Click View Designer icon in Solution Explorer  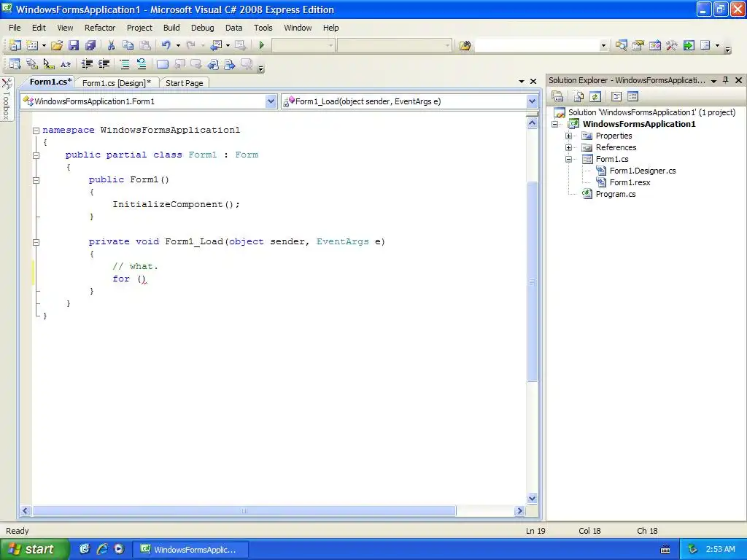(632, 97)
